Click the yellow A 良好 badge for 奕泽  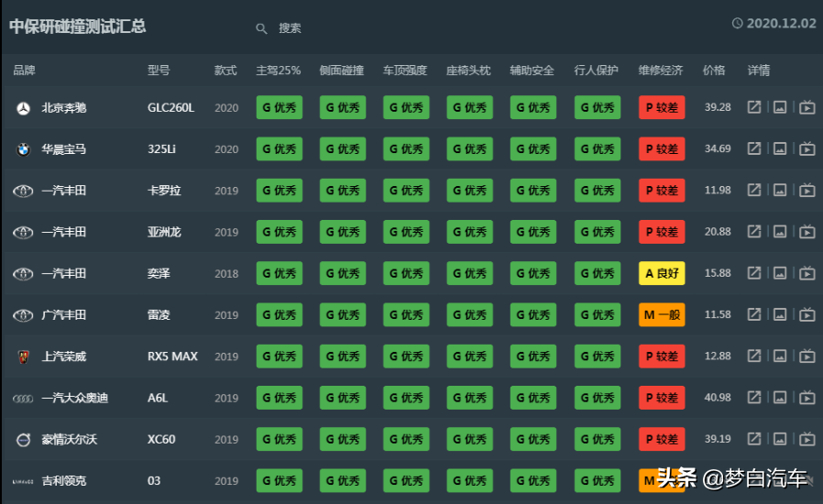[x=662, y=273]
